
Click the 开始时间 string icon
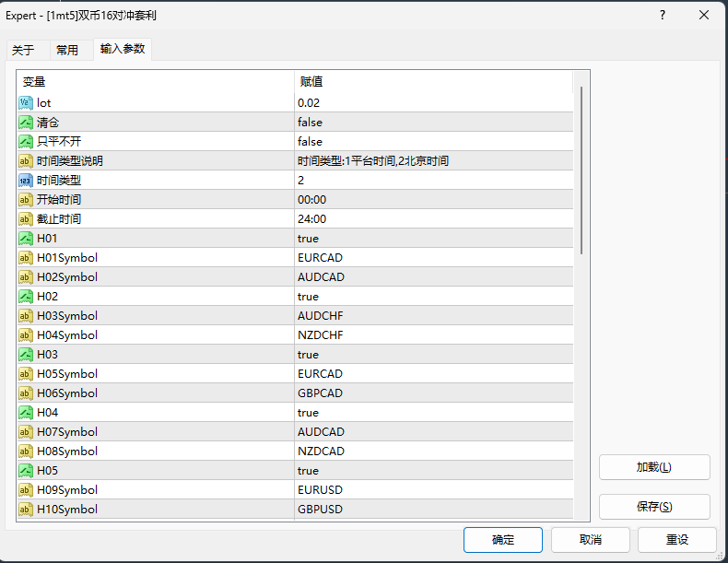tap(26, 199)
